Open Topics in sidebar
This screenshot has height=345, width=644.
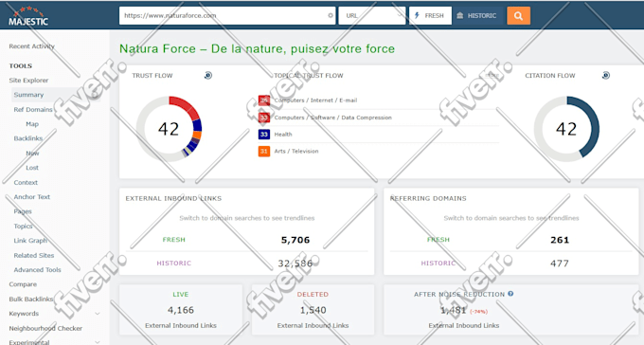(23, 227)
